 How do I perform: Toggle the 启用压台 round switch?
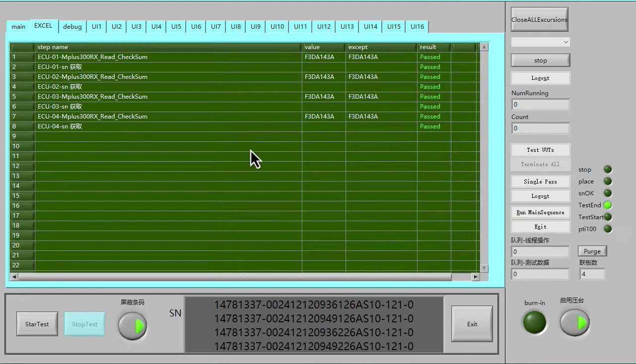coord(574,323)
